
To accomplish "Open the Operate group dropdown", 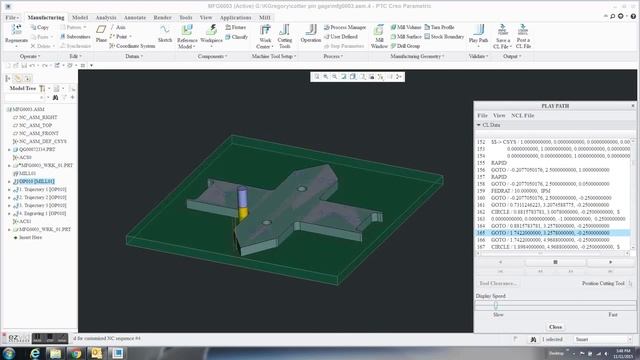I will click(29, 56).
